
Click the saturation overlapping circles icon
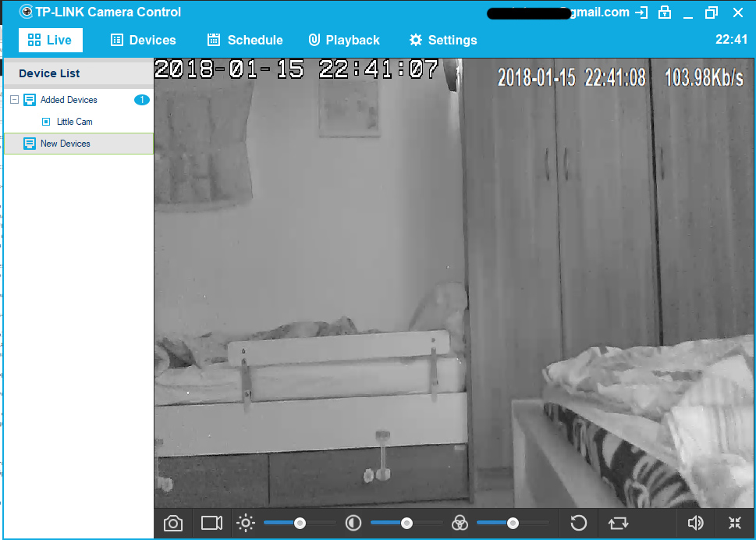coord(460,523)
